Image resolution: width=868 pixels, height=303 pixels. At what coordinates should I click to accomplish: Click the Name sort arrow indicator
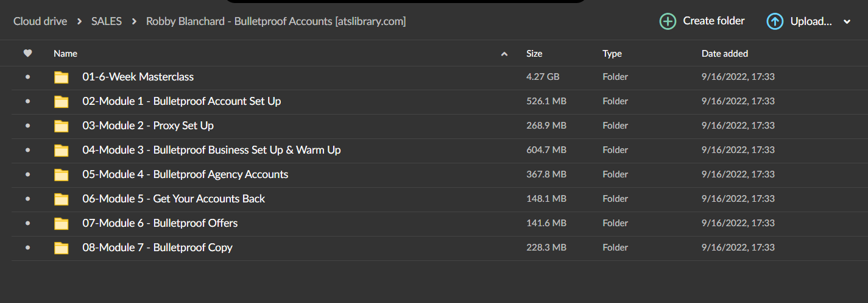click(504, 54)
